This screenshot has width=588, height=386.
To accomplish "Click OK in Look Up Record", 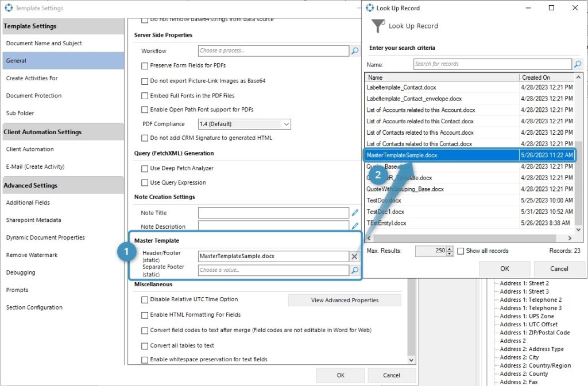I will pos(505,268).
